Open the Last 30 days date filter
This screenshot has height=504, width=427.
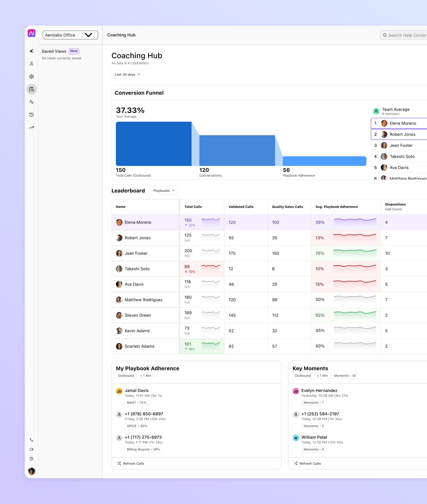pyautogui.click(x=127, y=74)
